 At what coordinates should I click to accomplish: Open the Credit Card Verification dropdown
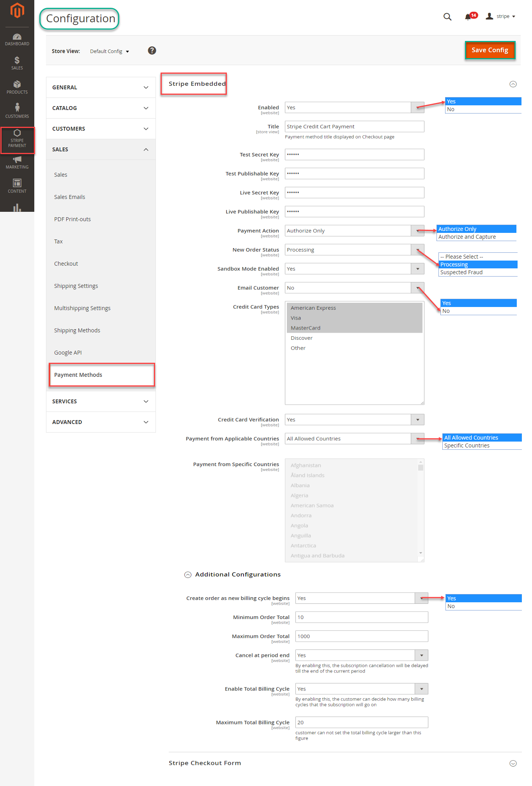pyautogui.click(x=354, y=420)
